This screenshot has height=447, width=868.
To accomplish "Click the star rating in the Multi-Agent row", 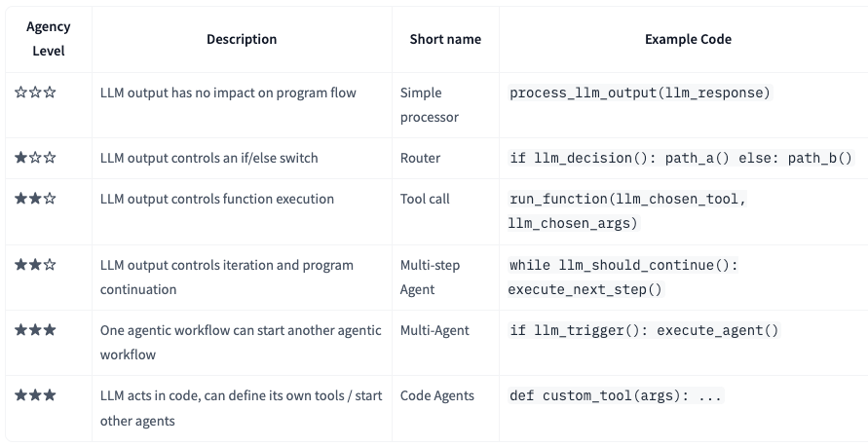I will point(35,330).
